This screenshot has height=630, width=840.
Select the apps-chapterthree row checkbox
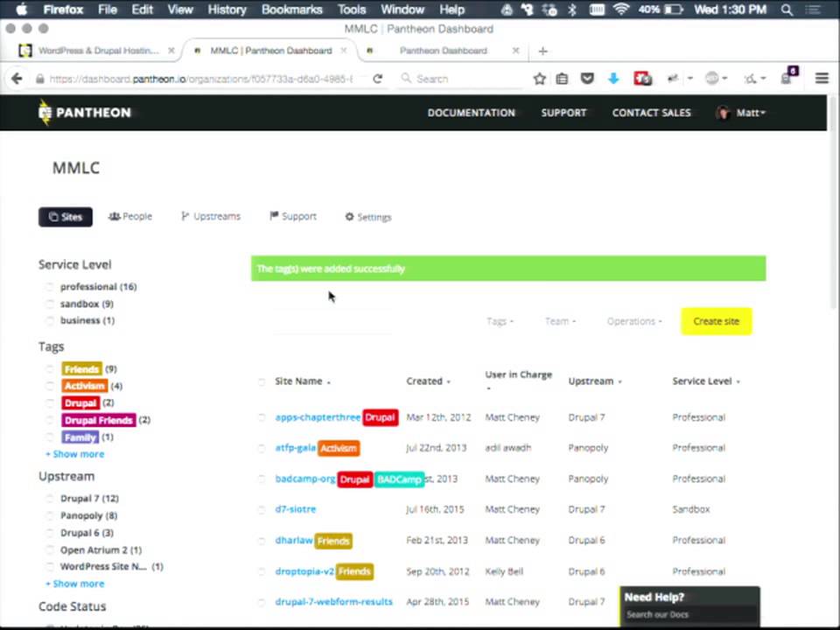262,418
